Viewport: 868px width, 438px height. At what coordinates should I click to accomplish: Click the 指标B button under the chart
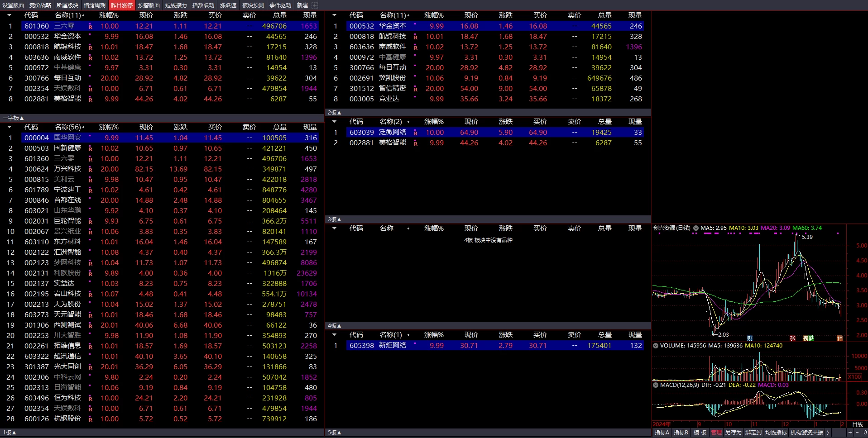(x=681, y=432)
